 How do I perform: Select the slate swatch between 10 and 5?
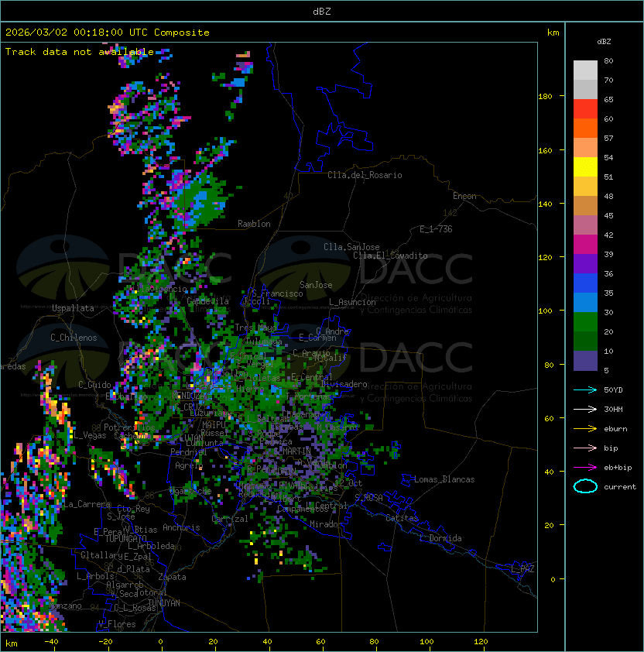pyautogui.click(x=585, y=361)
